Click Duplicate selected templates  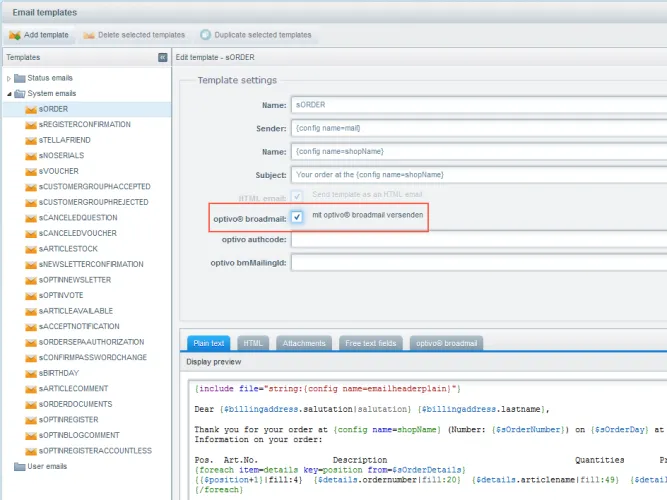pos(256,35)
